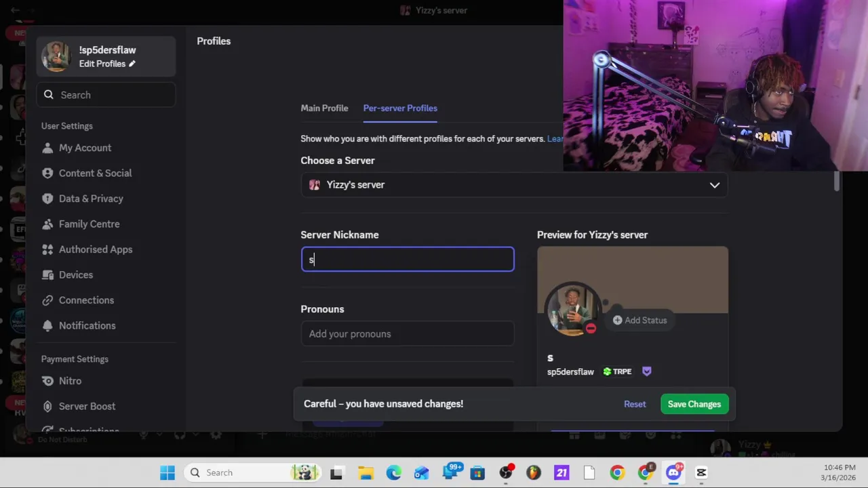Click the Devices monitor icon
The height and width of the screenshot is (488, 868).
[47, 274]
